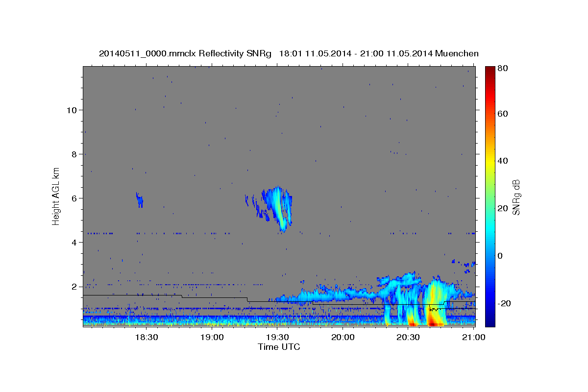Click the 19:00 time tick label
Screen dimensions: 588x392
click(212, 337)
